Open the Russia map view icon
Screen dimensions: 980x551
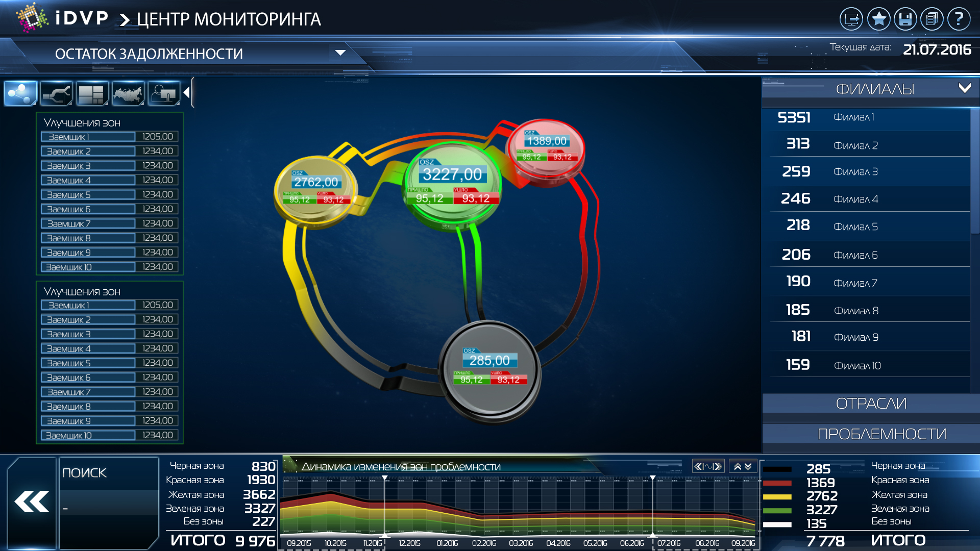128,93
